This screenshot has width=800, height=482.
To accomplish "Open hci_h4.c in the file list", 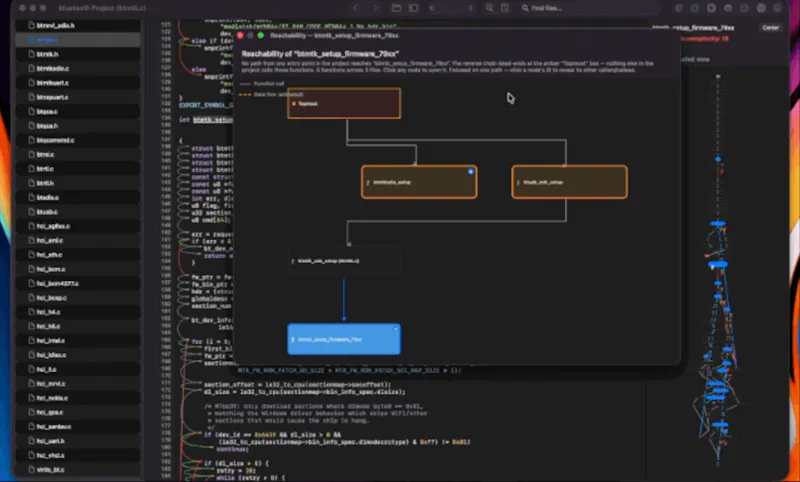I will pos(78,312).
